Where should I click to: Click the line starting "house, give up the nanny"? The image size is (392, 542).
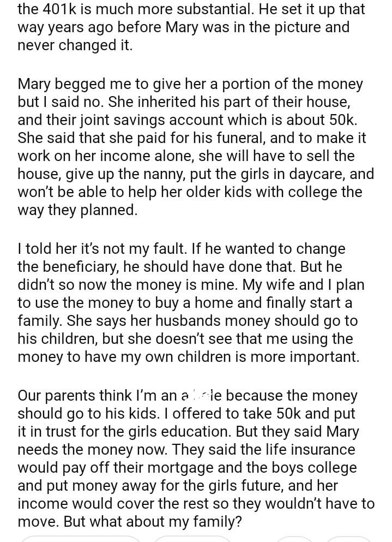click(196, 174)
